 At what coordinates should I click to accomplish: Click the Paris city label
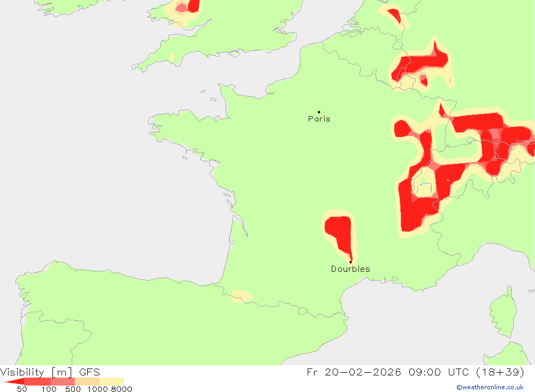(x=319, y=119)
